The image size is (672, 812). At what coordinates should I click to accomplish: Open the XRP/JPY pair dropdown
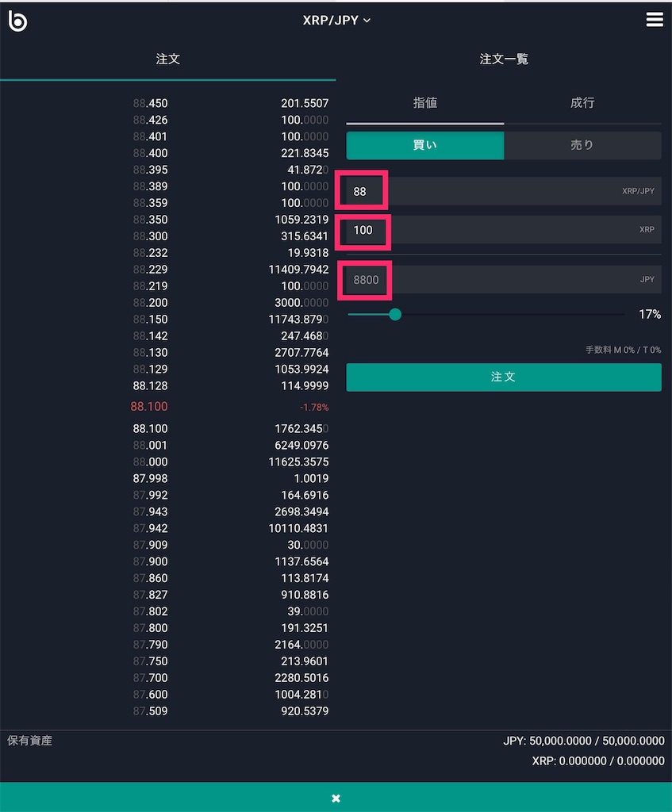(336, 20)
